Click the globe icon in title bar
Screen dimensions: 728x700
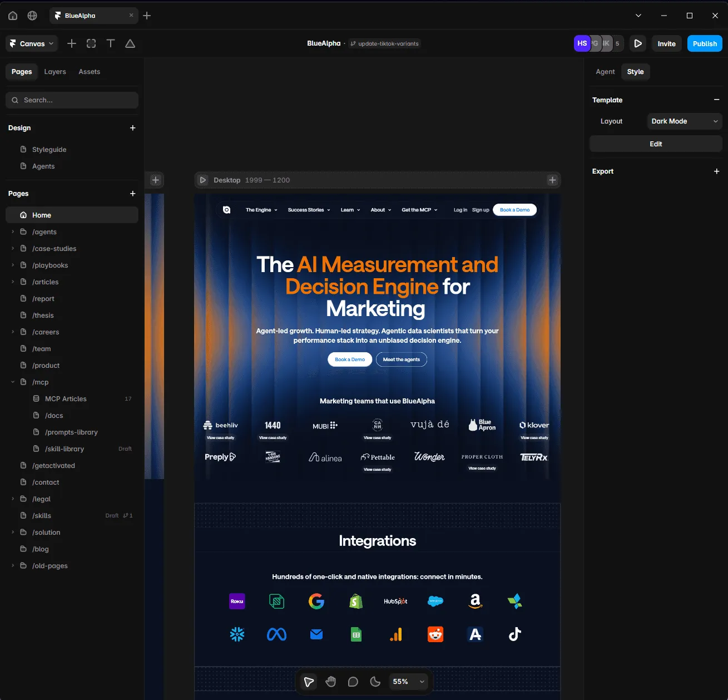[x=32, y=16]
